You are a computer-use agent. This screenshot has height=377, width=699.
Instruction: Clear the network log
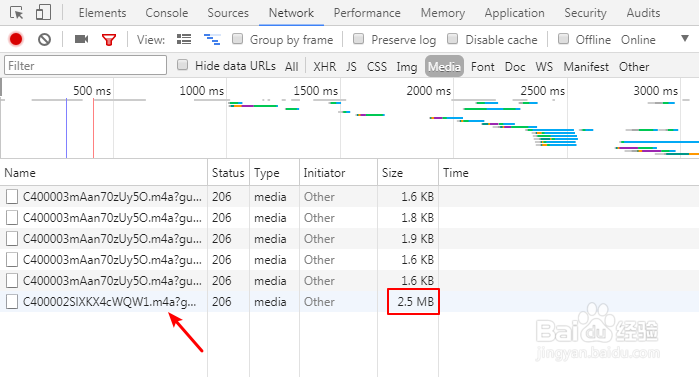(x=44, y=40)
